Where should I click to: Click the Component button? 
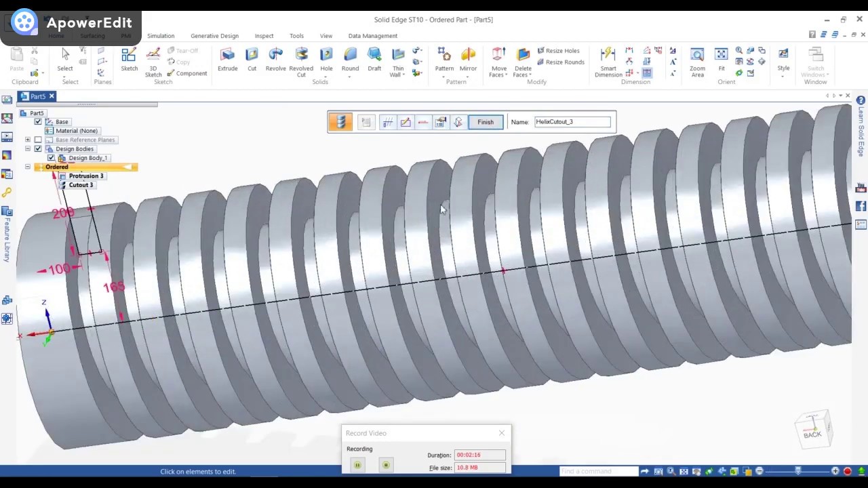pyautogui.click(x=187, y=73)
